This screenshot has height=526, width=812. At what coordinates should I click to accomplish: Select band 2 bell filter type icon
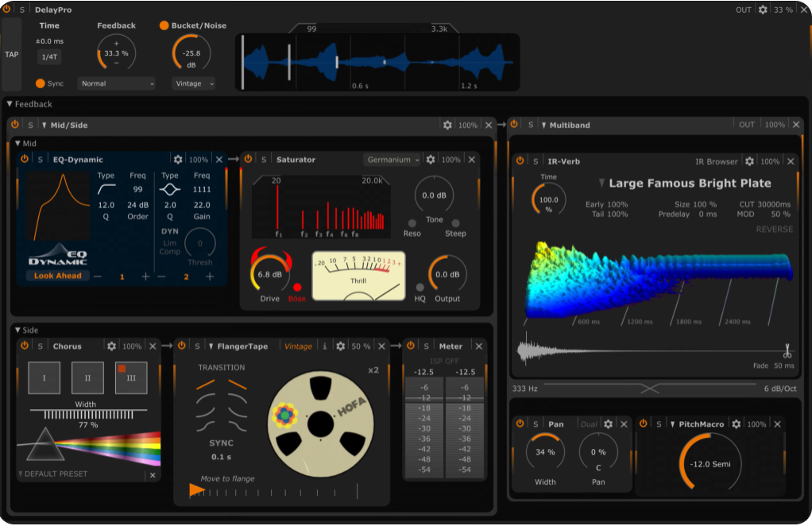coord(170,189)
